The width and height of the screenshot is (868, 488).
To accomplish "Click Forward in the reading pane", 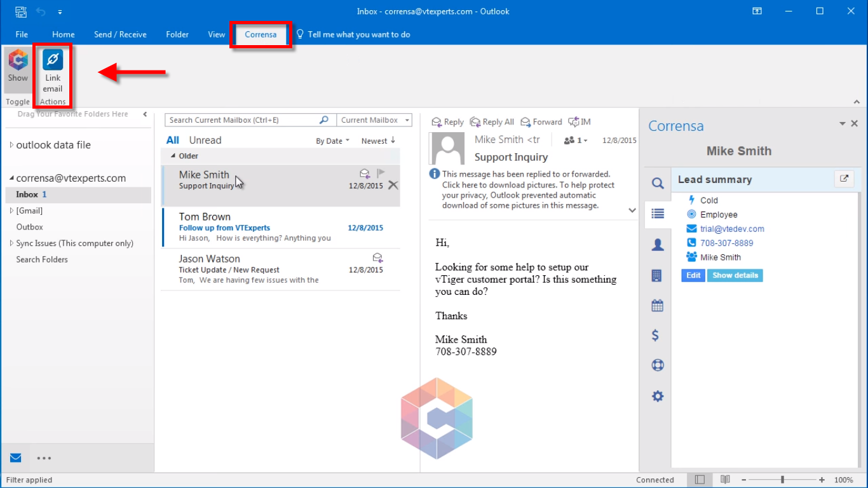I will pyautogui.click(x=541, y=122).
